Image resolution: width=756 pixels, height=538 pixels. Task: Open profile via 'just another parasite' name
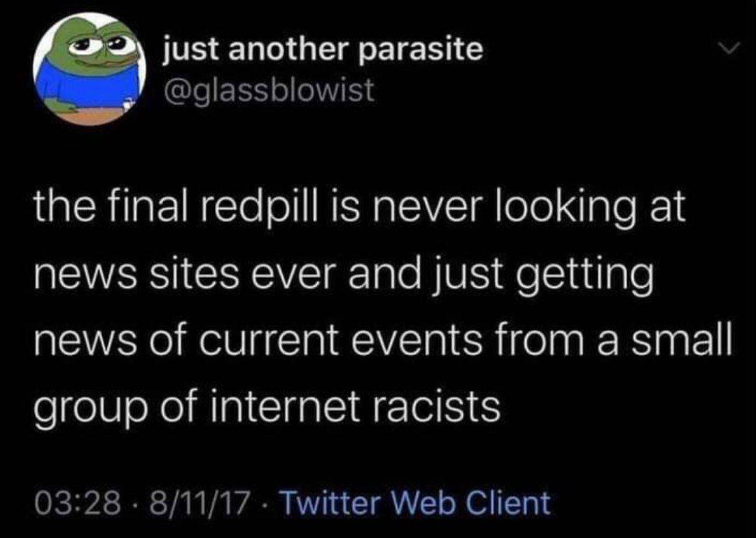click(323, 49)
